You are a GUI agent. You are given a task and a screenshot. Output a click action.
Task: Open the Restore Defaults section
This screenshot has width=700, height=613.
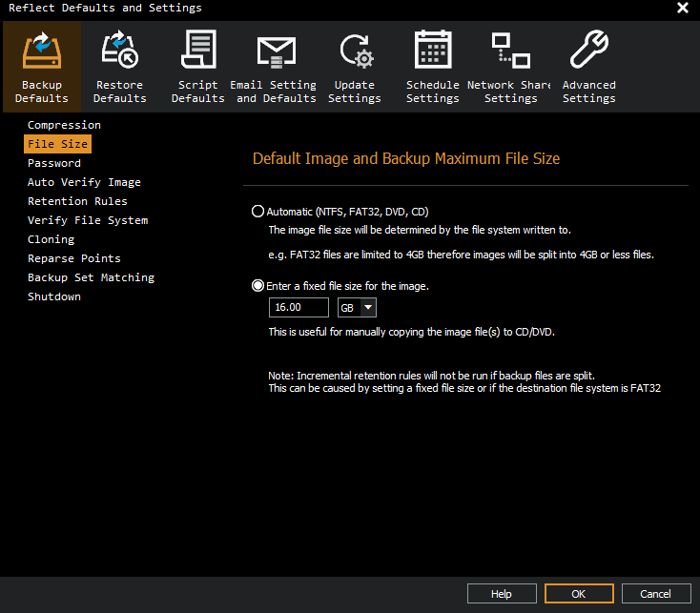(119, 67)
